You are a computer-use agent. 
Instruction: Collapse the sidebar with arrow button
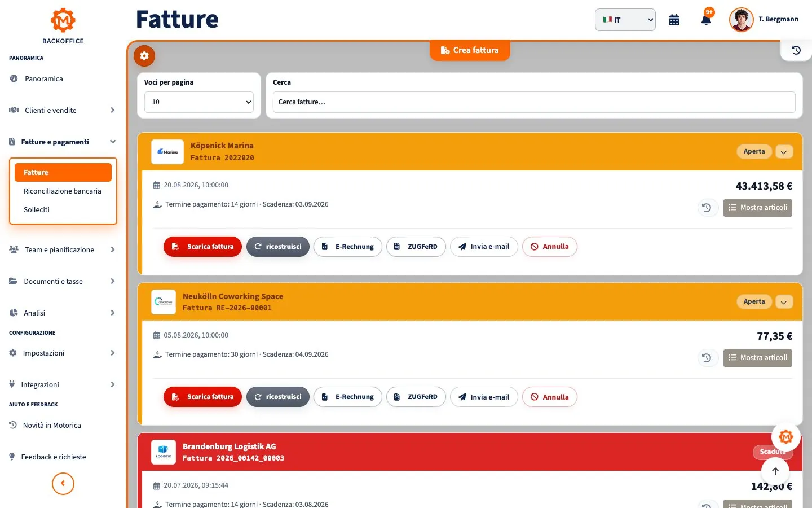pyautogui.click(x=63, y=484)
